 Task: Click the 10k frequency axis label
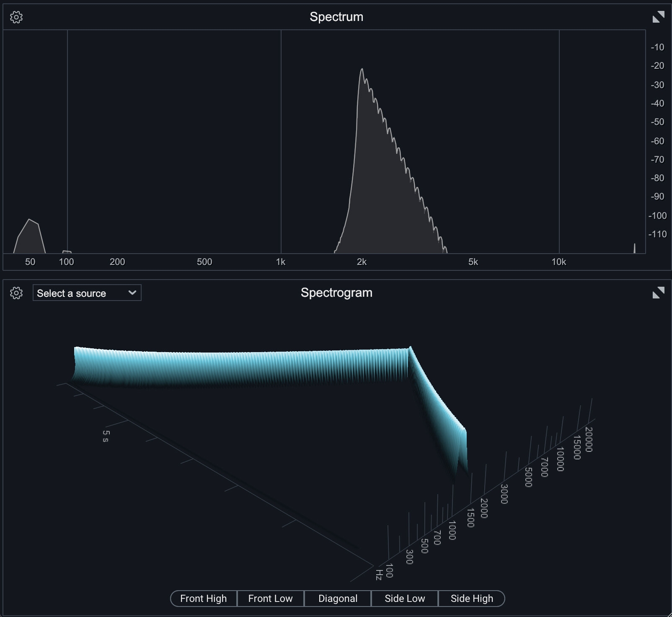[x=558, y=262]
